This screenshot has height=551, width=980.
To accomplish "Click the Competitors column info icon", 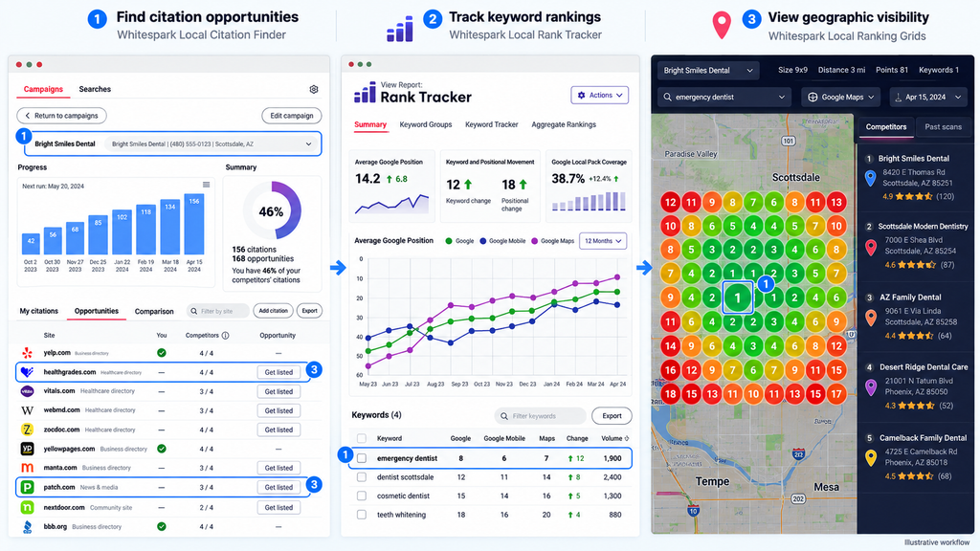I will coord(225,336).
